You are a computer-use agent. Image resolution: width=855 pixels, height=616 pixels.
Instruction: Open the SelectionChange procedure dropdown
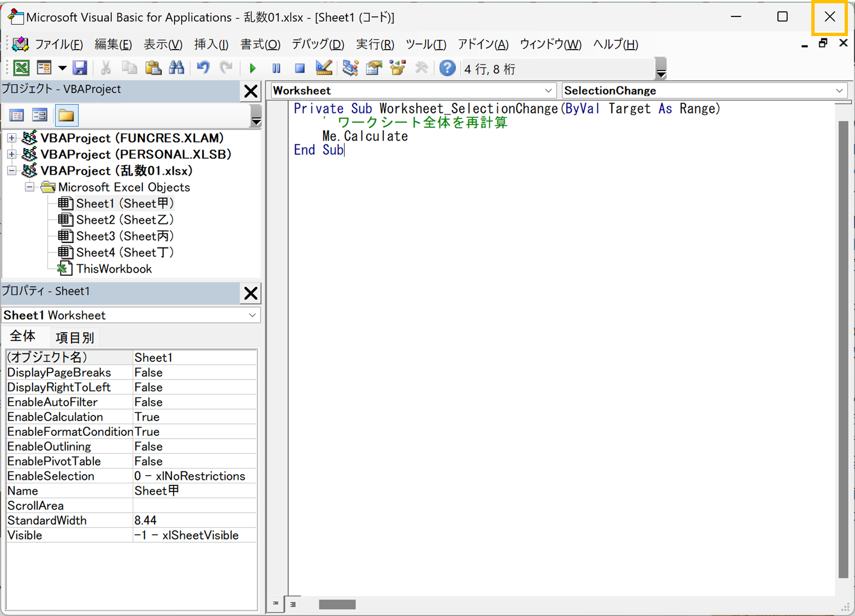pyautogui.click(x=839, y=91)
